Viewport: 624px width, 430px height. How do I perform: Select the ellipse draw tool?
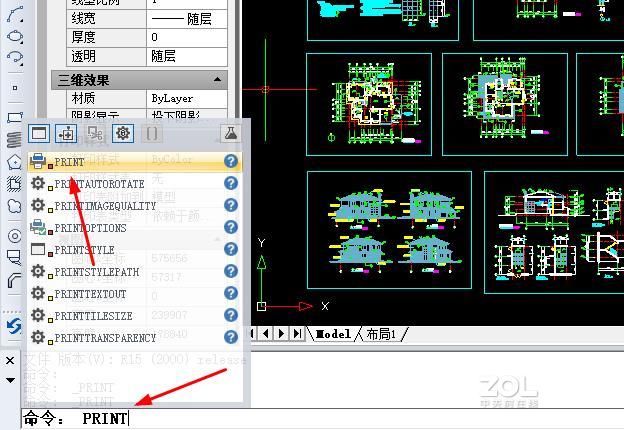[x=15, y=36]
